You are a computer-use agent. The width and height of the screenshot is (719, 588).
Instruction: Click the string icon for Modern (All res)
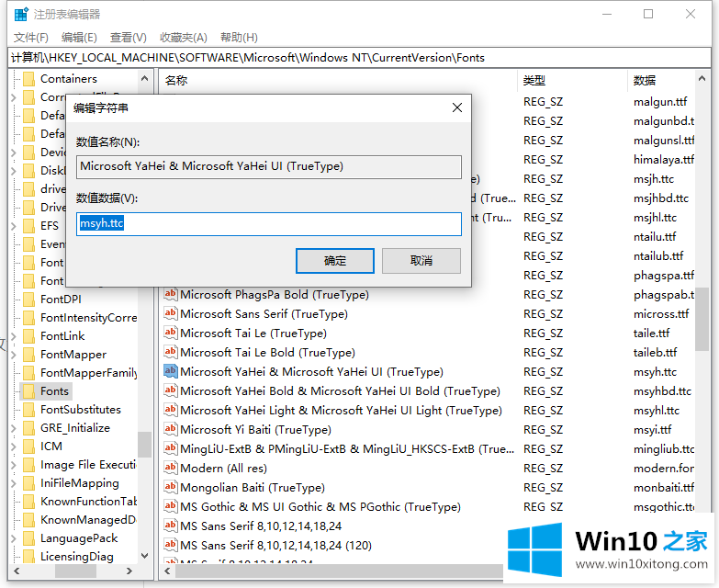(x=171, y=468)
